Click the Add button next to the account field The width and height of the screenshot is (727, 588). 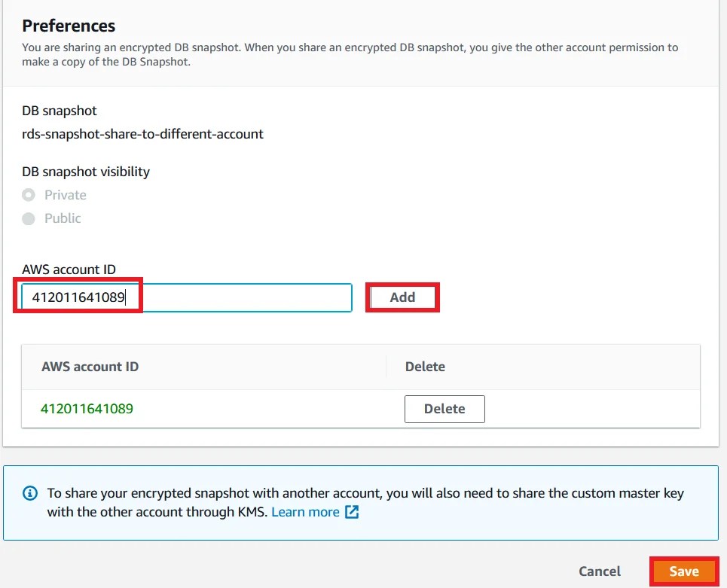click(x=402, y=297)
